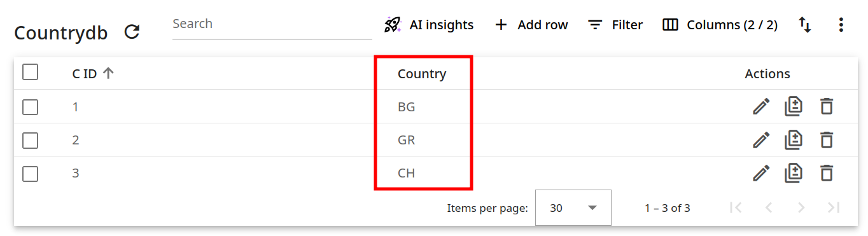Delete row 1 with trash icon
Image resolution: width=868 pixels, height=236 pixels.
click(826, 106)
